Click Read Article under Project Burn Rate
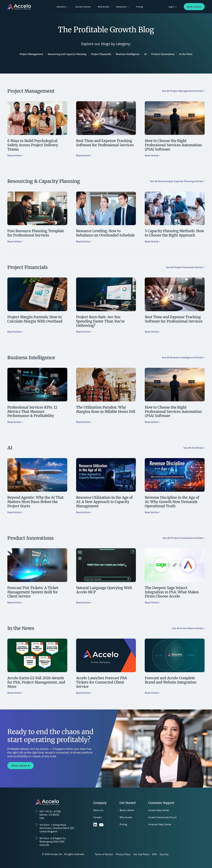 [x=83, y=332]
